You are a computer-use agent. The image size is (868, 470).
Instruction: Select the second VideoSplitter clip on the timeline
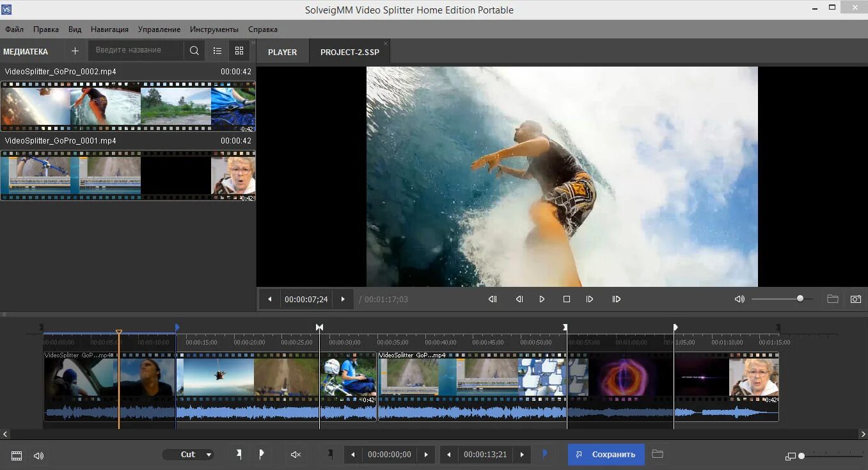578,386
